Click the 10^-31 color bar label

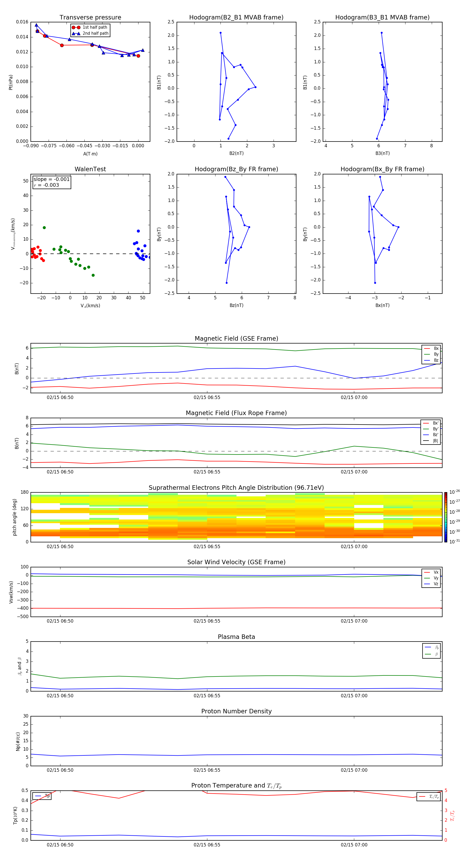coord(455,542)
